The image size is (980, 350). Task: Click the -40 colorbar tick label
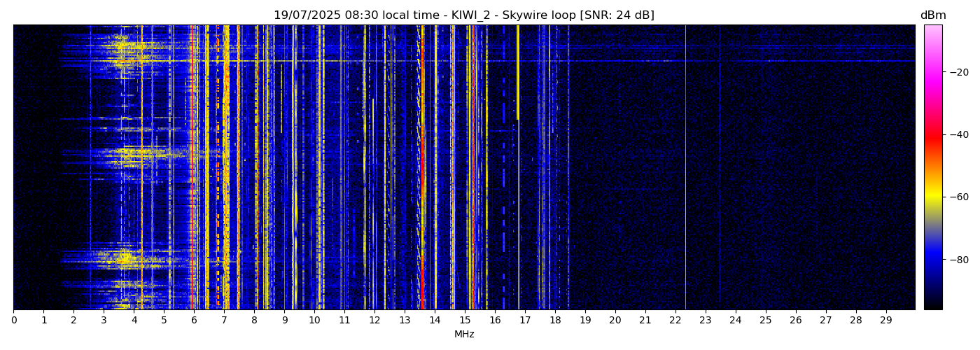coord(959,134)
